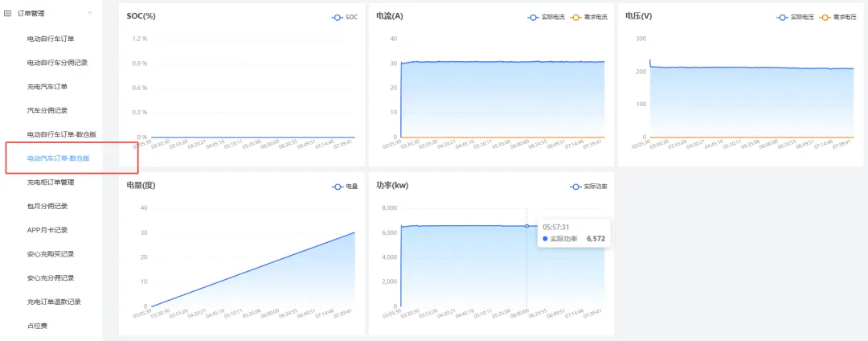Select 汽车分佣记录 in the sidebar

[47, 110]
